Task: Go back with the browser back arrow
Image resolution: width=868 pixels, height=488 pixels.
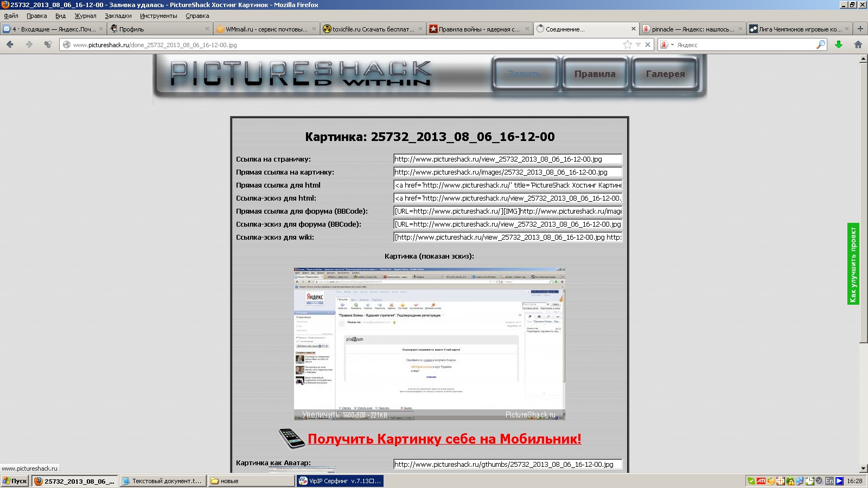Action: coord(10,44)
